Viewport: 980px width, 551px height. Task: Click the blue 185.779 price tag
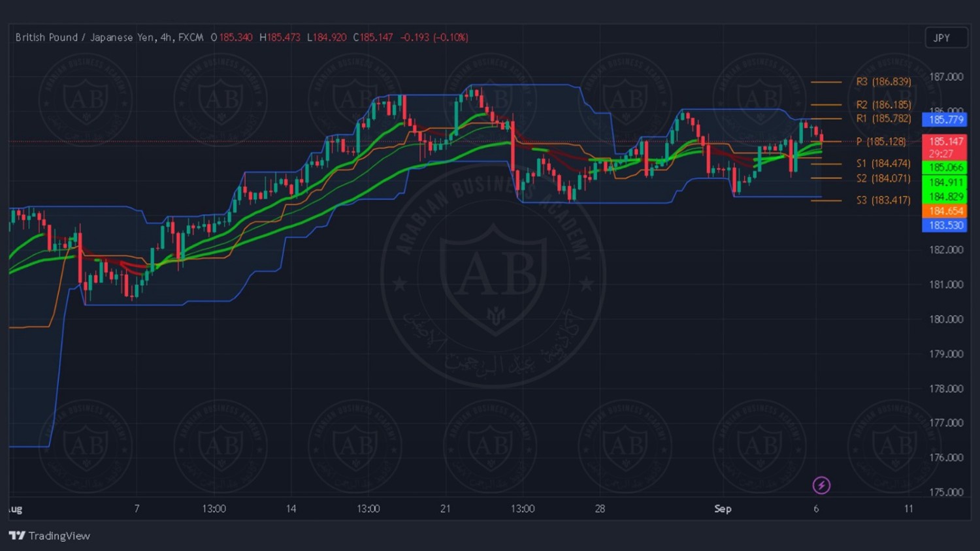point(945,119)
